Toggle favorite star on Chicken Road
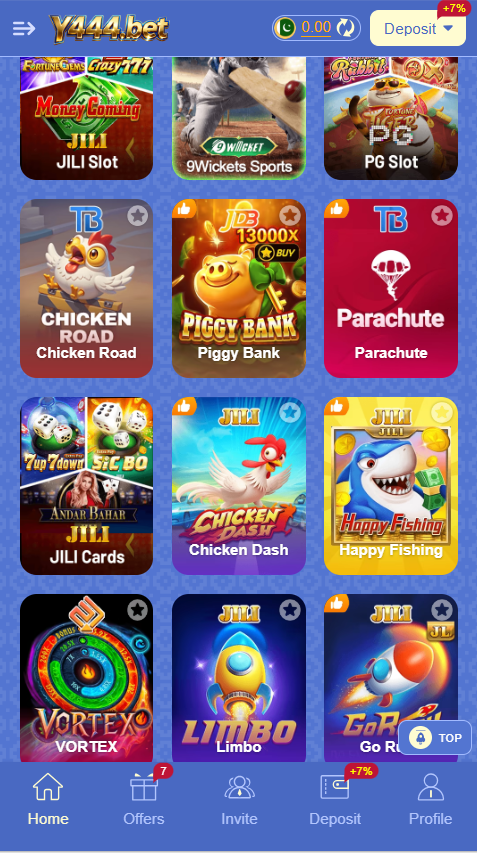The width and height of the screenshot is (477, 853). tap(138, 216)
